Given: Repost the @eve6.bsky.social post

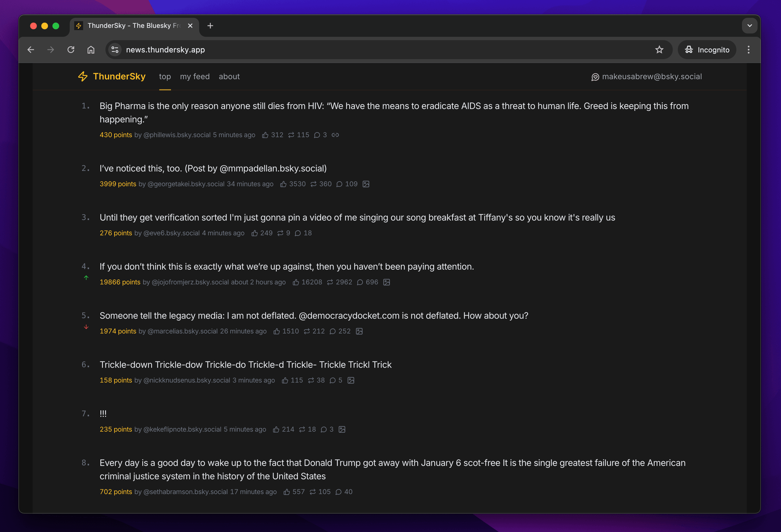Looking at the screenshot, I should pos(280,233).
